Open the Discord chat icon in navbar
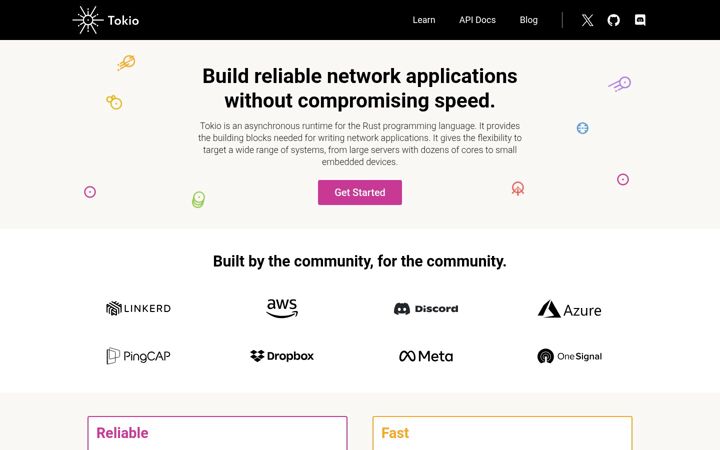This screenshot has height=450, width=720. point(640,20)
